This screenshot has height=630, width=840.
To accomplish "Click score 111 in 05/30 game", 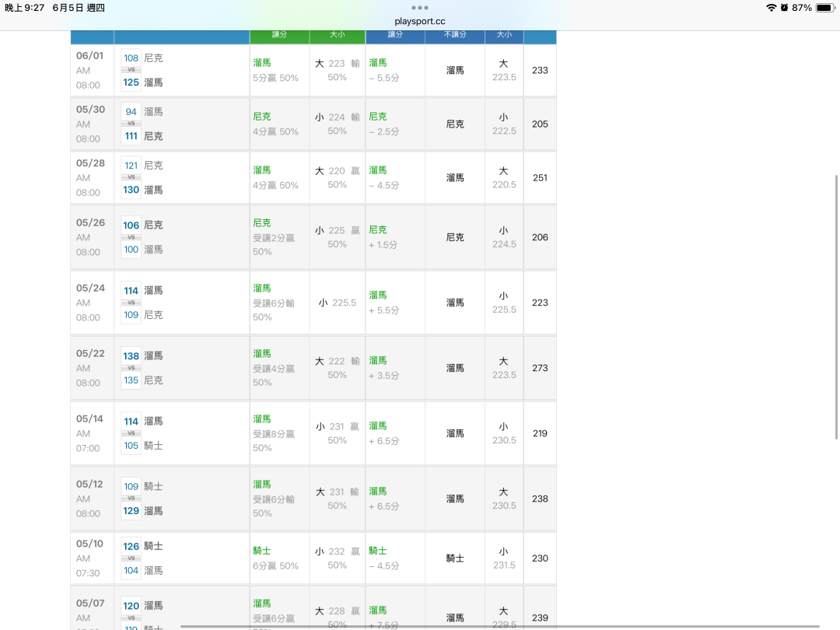I will (x=131, y=136).
